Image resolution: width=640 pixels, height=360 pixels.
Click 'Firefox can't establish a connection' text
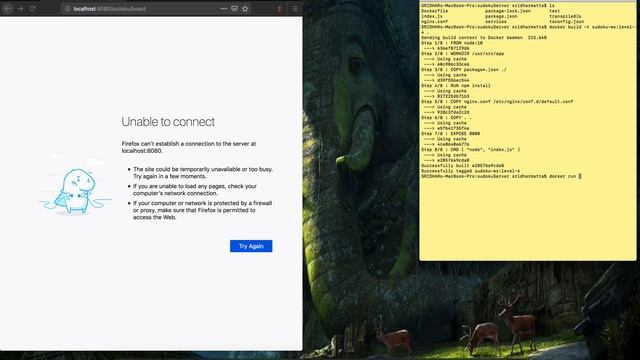(x=189, y=147)
